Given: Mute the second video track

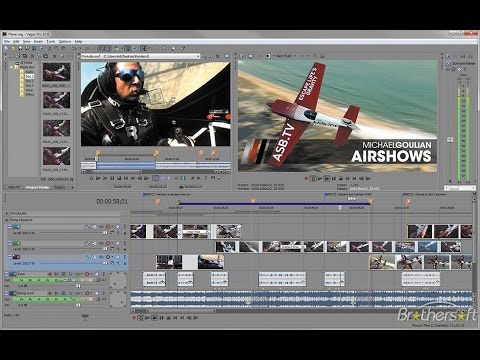Looking at the screenshot, I should click(118, 243).
